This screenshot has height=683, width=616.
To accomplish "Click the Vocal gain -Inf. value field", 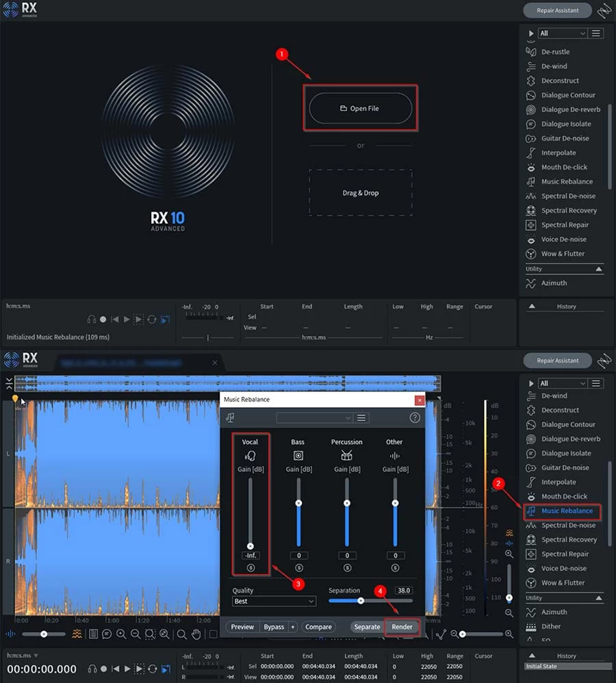I will click(251, 556).
